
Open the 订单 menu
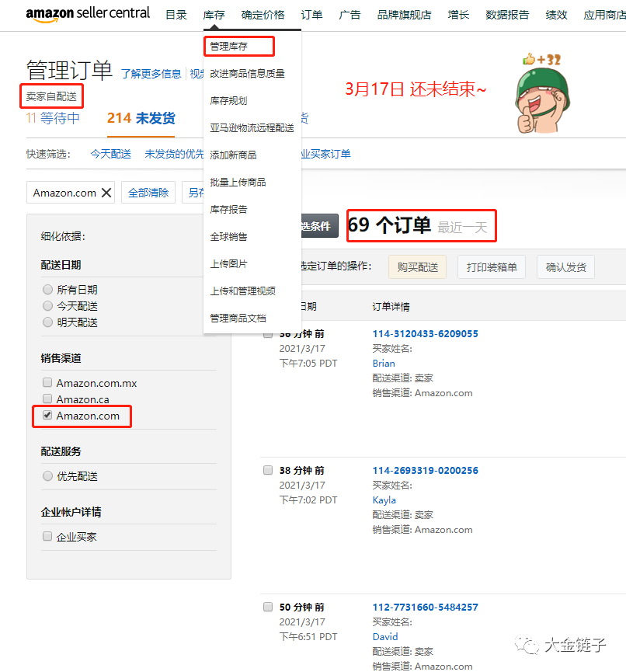point(311,15)
